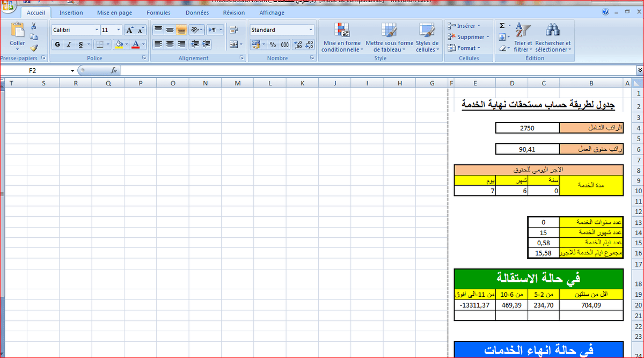
Task: Switch to the Insertion tab
Action: [71, 12]
